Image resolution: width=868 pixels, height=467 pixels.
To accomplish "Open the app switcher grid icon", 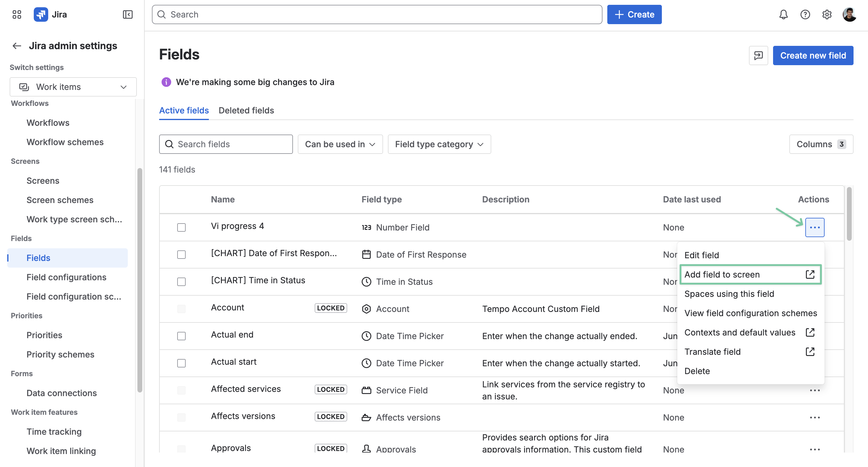I will point(17,14).
